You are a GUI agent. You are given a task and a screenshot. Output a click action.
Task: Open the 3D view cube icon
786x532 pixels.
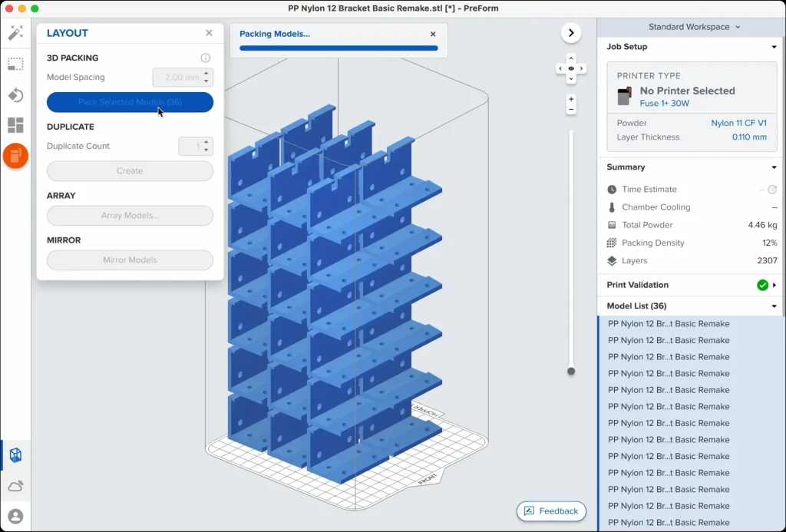15,455
